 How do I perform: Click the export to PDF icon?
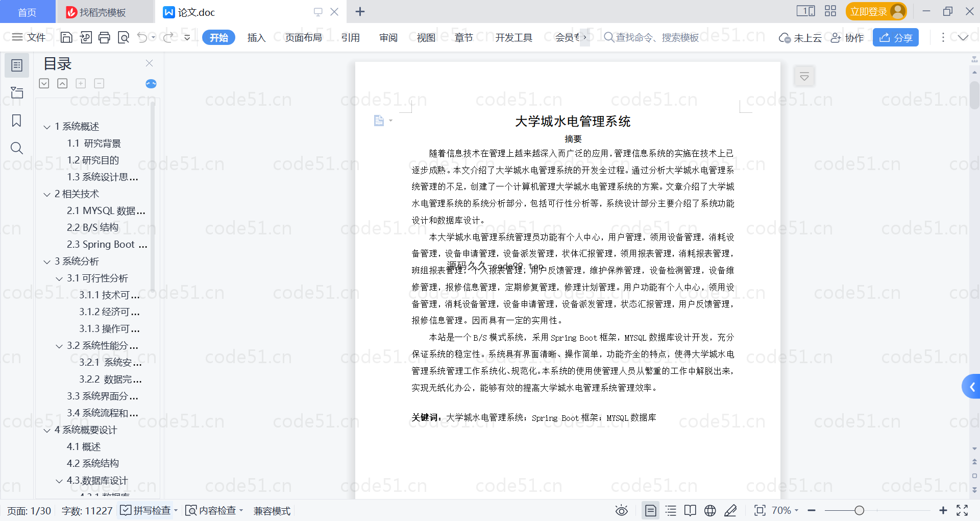86,37
